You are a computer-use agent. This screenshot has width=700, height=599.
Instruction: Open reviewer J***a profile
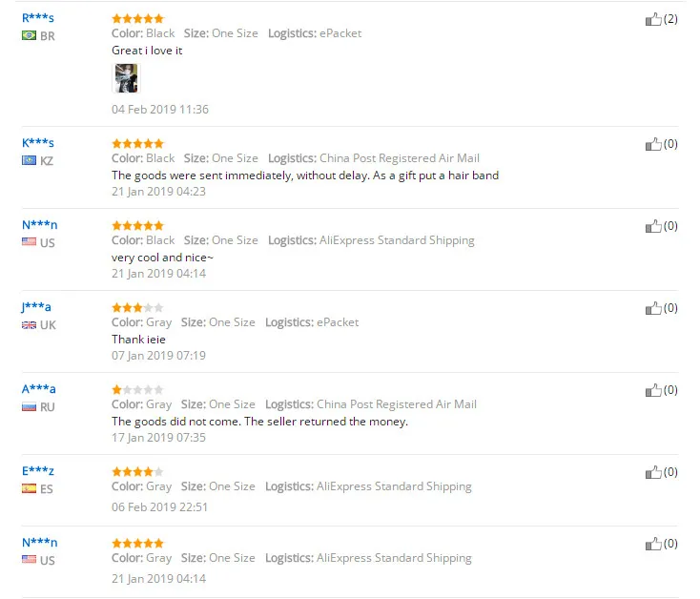pos(36,306)
